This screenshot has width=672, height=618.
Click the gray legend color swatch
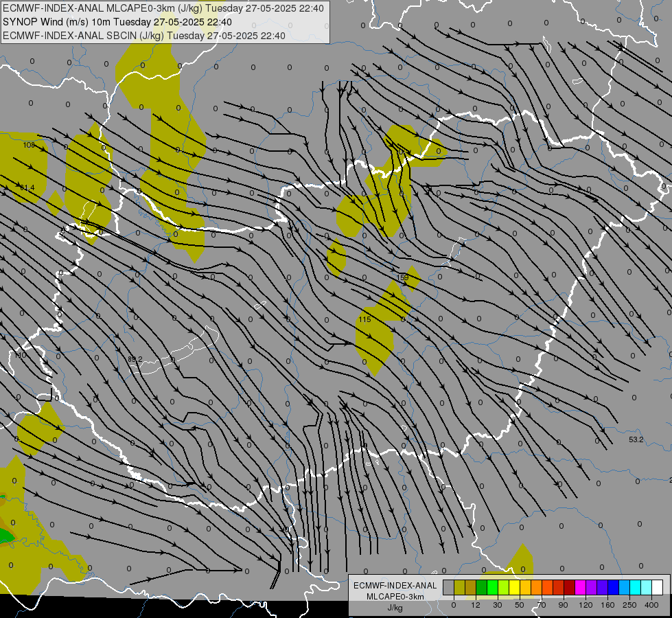tap(449, 587)
